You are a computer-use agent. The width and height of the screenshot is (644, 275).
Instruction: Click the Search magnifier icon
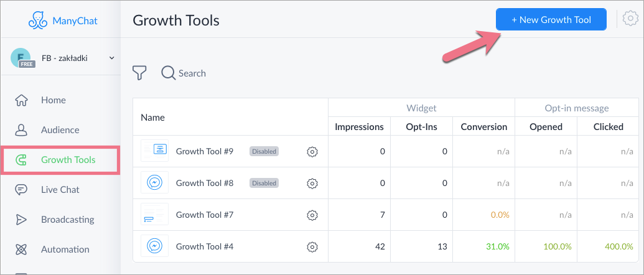168,73
